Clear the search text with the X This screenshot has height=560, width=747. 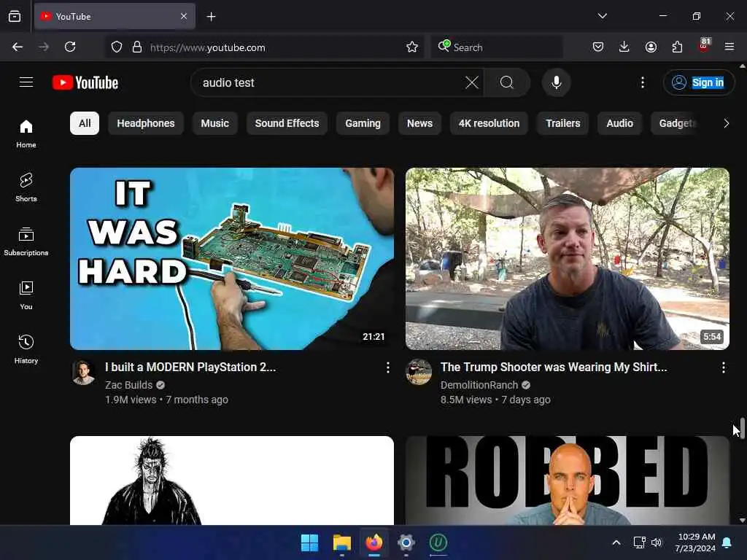[x=472, y=82]
